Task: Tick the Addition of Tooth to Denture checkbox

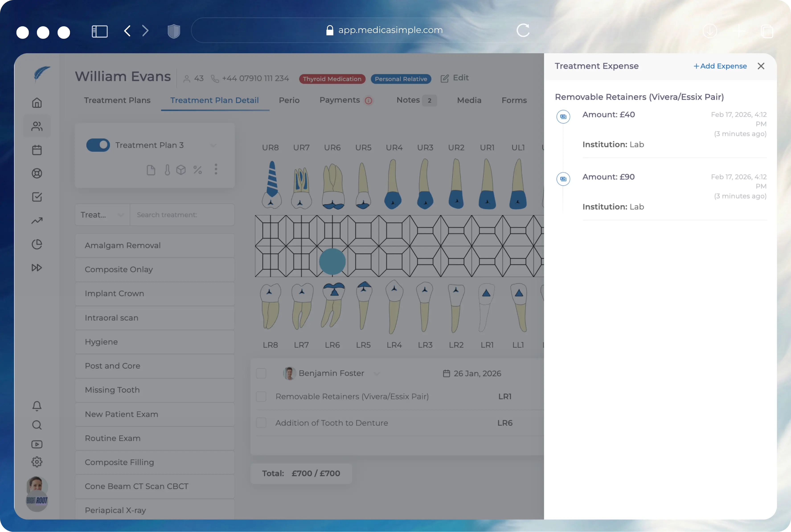Action: click(261, 423)
